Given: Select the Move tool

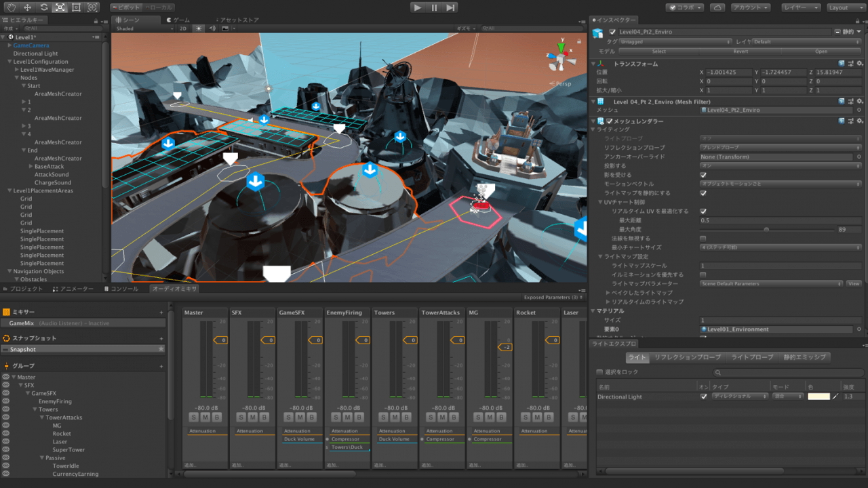Looking at the screenshot, I should (26, 7).
